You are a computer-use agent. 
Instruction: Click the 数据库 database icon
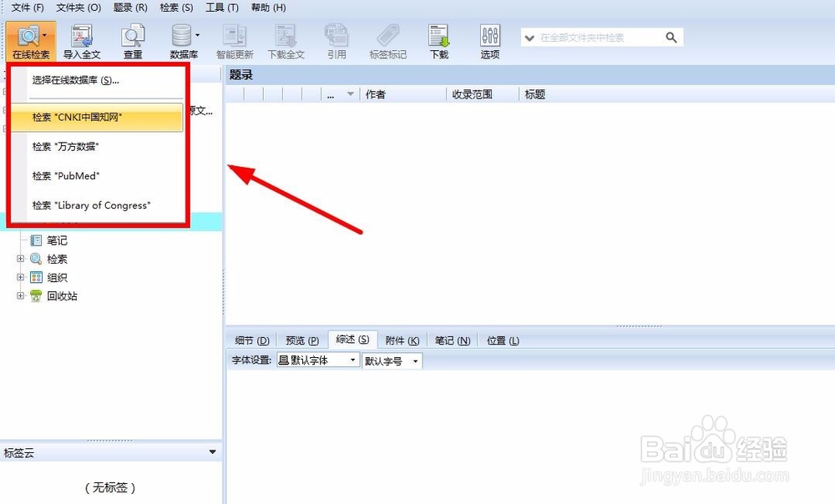point(181,36)
